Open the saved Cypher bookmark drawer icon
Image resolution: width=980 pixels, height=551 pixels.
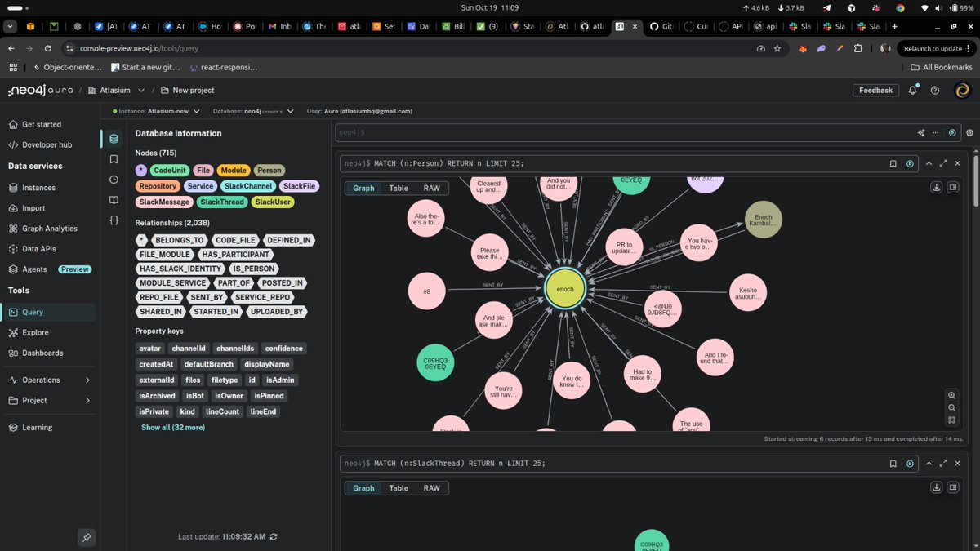pos(114,159)
